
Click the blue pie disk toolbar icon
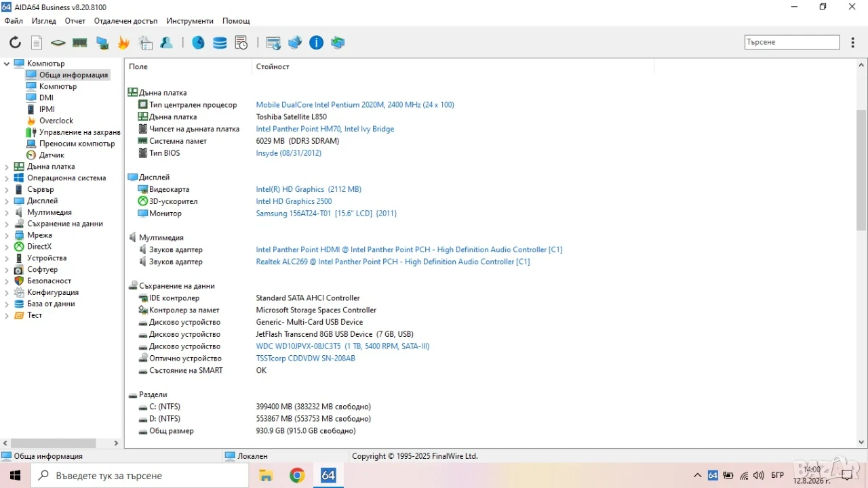[x=198, y=43]
